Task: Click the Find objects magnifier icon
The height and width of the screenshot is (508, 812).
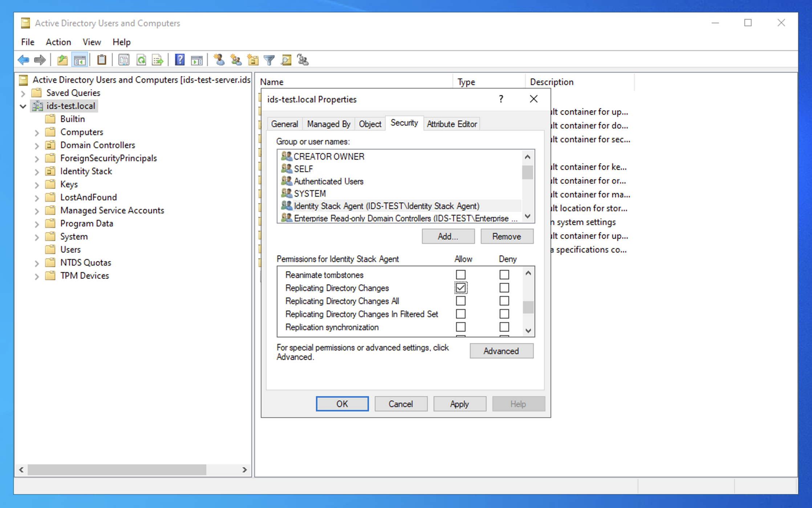Action: pyautogui.click(x=286, y=60)
